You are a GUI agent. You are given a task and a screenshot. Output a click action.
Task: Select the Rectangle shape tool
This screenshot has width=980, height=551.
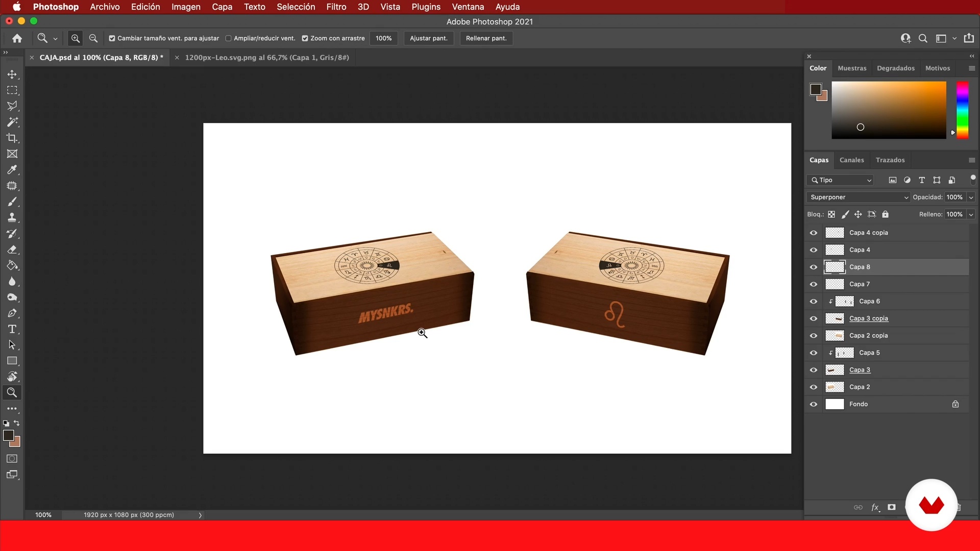(12, 361)
